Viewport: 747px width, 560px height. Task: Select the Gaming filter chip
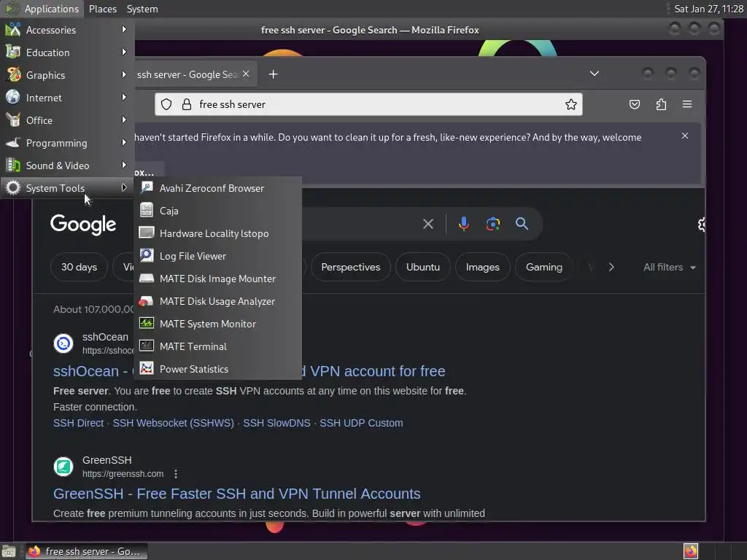click(x=543, y=267)
